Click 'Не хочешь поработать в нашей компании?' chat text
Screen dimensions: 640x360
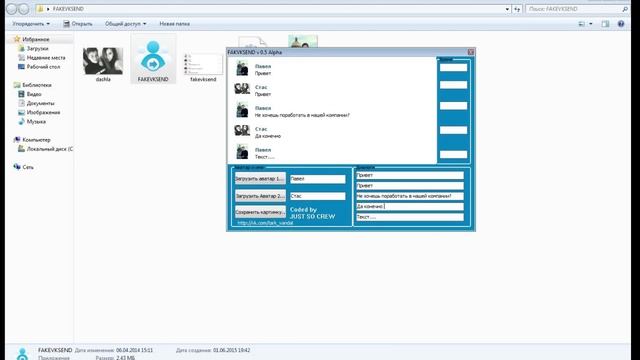click(302, 115)
